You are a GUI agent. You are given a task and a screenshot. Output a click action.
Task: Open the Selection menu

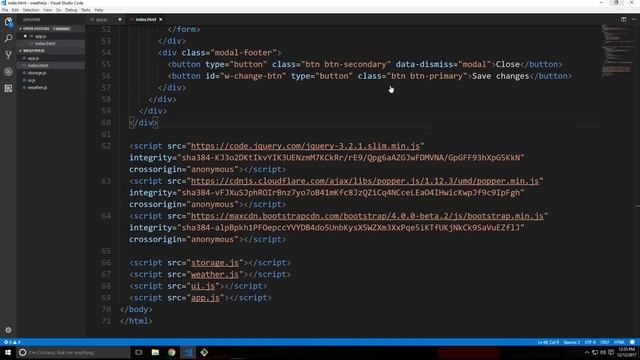31,10
